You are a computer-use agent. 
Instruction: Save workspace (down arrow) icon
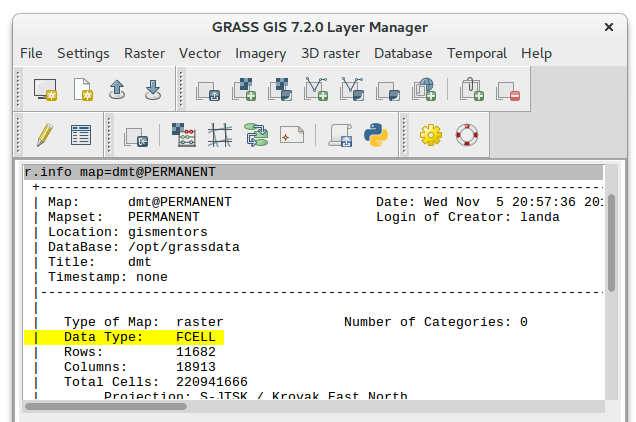(x=153, y=90)
